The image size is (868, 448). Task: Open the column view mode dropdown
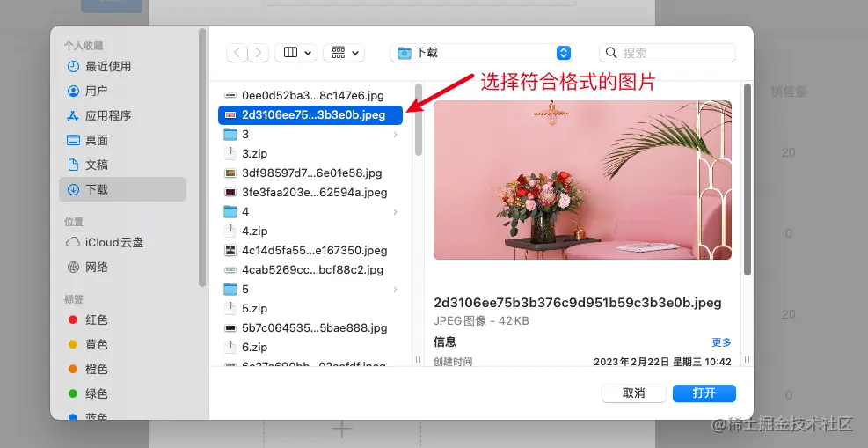pos(296,53)
